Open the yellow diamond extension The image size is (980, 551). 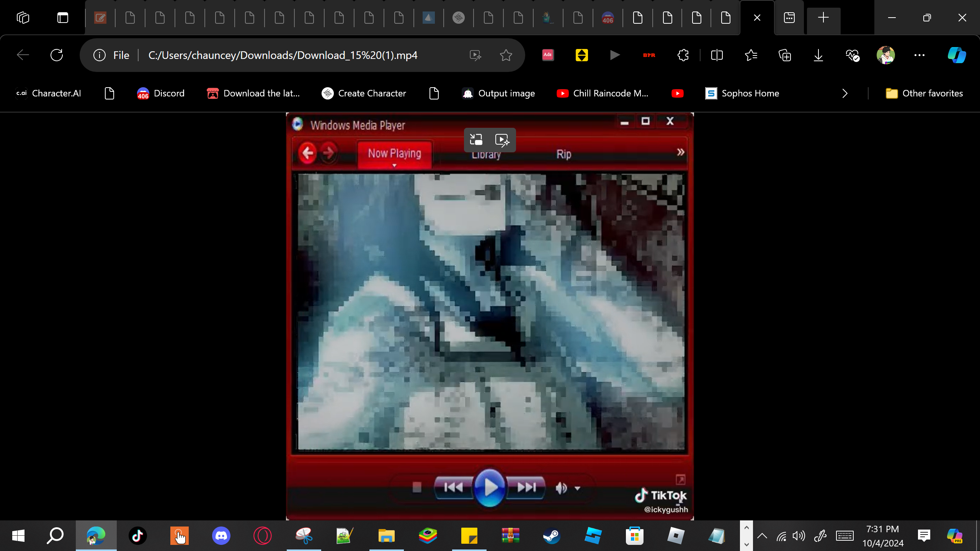click(581, 55)
